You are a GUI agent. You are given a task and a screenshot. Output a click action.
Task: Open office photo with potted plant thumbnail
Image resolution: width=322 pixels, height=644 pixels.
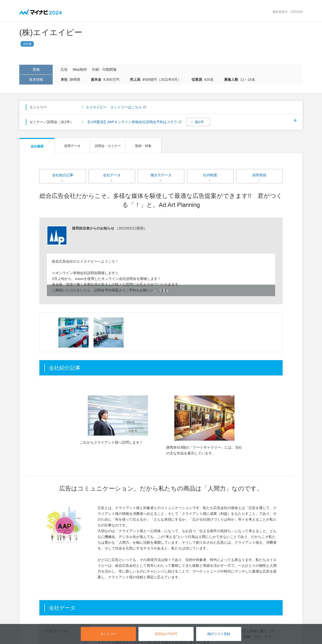click(x=109, y=333)
